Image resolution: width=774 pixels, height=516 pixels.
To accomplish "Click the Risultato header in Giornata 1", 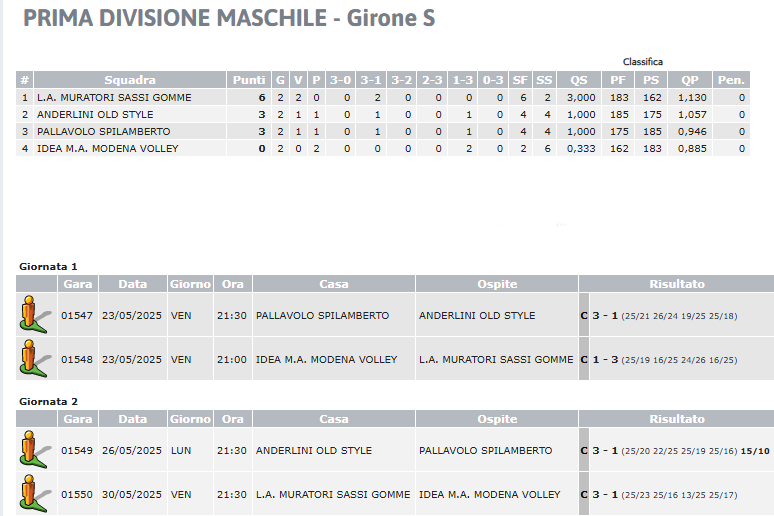I will (677, 284).
